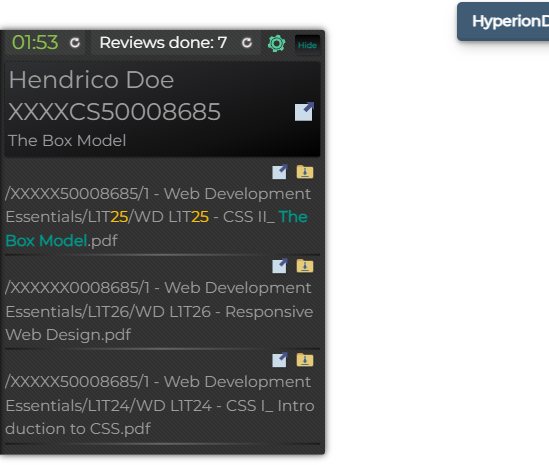Open The Box Model pdf externally
Screen dimensions: 549x465
tap(280, 172)
